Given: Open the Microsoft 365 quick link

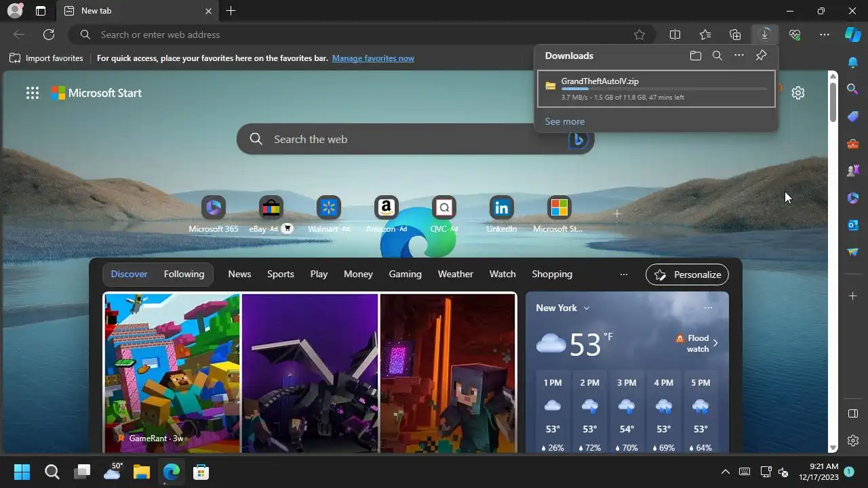Looking at the screenshot, I should click(x=214, y=215).
